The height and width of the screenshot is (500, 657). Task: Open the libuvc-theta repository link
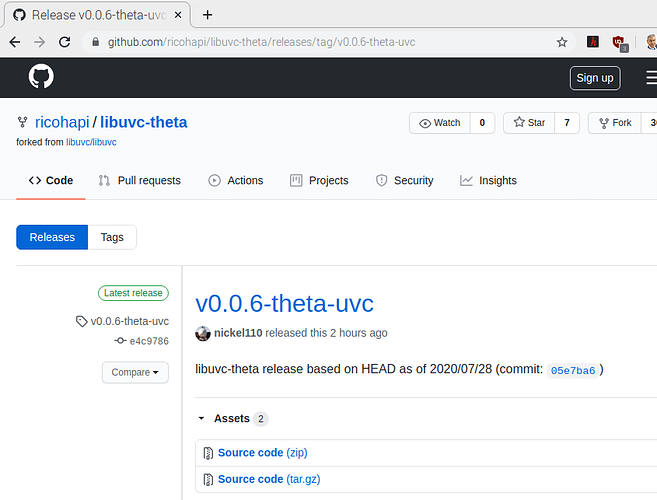143,122
